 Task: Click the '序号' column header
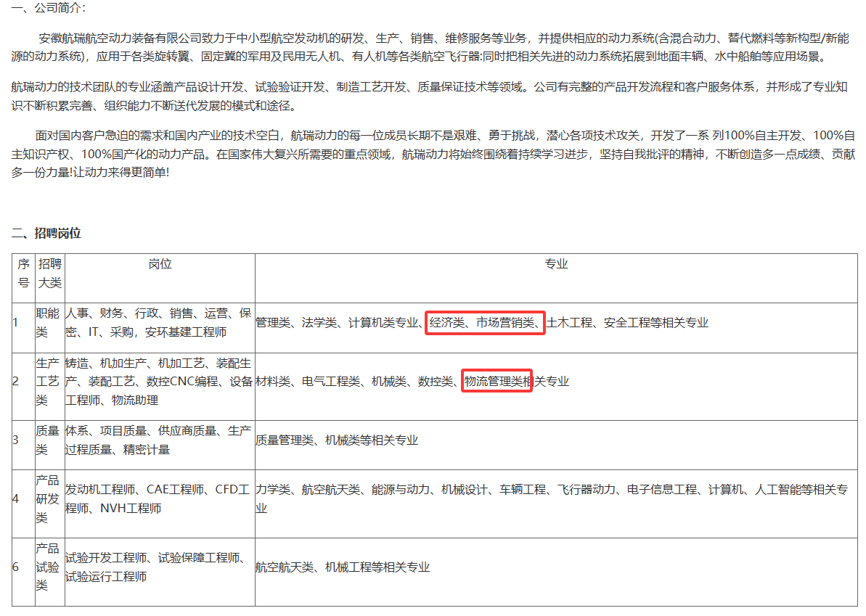tap(23, 273)
